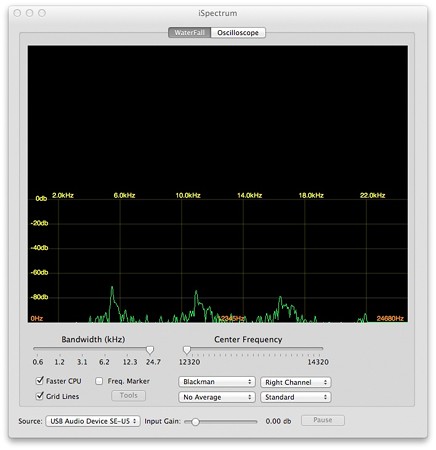Set bandwidth to the 6.2 kHz tick

(x=104, y=355)
